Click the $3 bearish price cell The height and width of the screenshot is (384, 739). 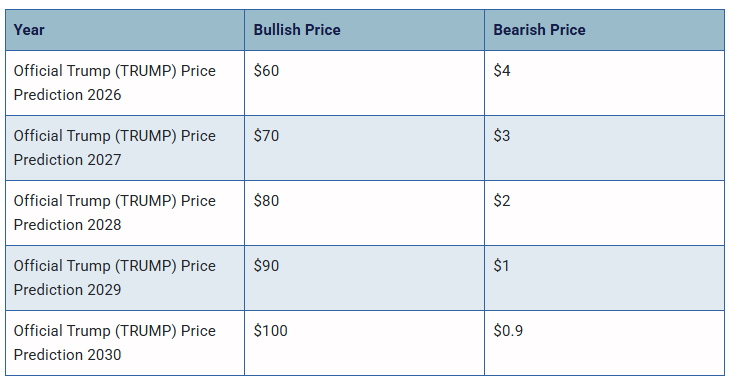pos(605,148)
